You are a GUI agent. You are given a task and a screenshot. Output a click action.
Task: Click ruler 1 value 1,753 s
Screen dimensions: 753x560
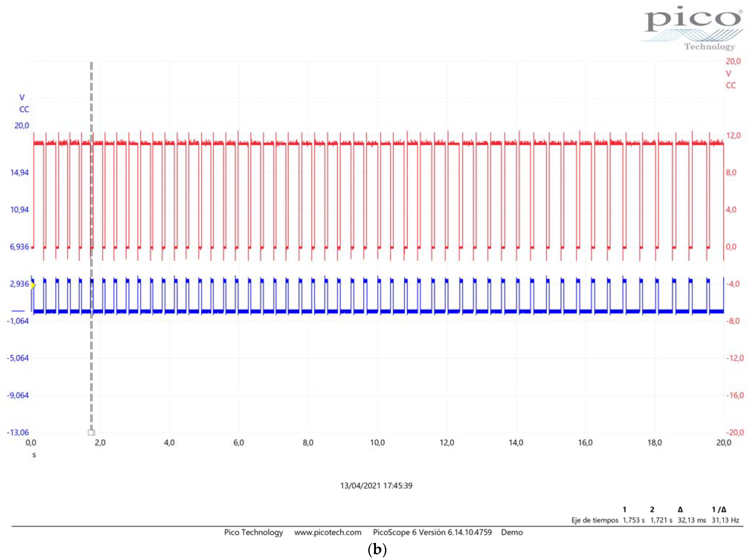coord(634,520)
